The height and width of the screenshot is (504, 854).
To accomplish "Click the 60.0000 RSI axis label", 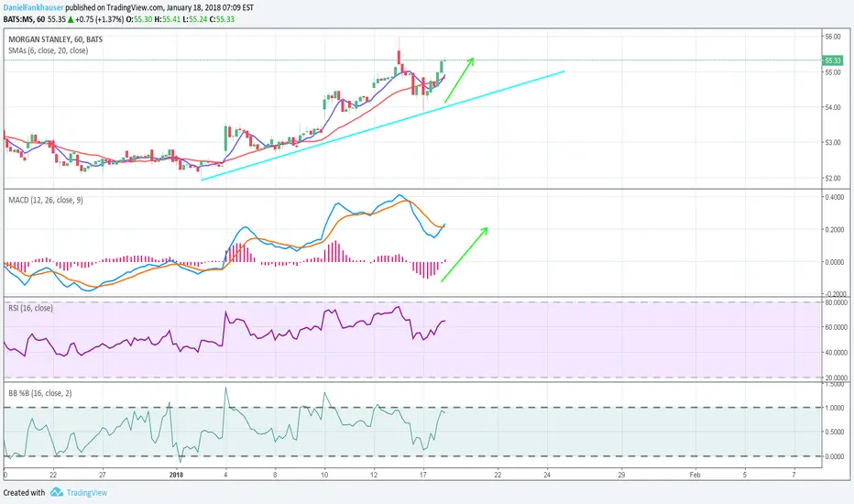I will point(836,327).
